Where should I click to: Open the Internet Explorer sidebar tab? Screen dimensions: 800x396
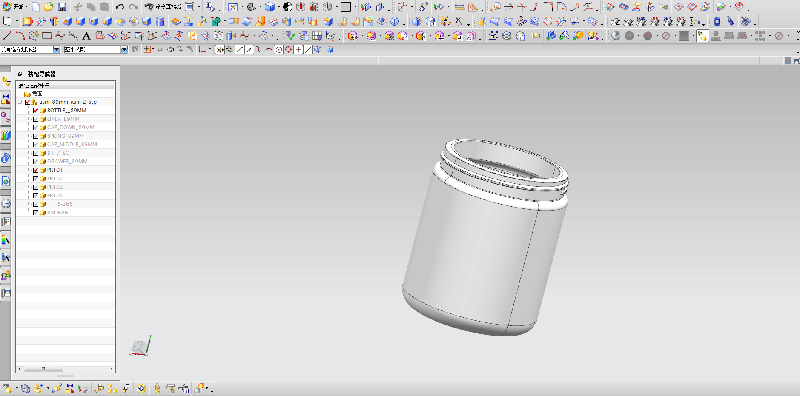coord(6,158)
